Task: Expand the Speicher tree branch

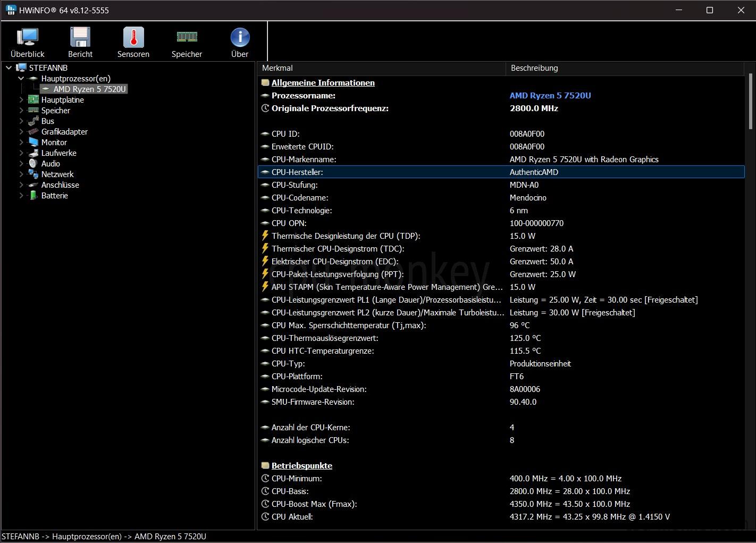Action: pos(21,111)
